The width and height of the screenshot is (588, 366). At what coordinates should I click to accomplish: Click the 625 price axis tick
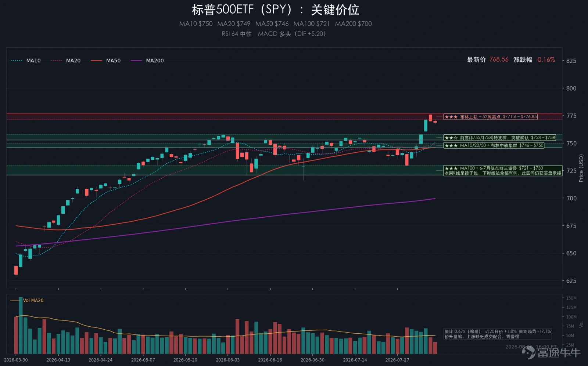tap(571, 281)
